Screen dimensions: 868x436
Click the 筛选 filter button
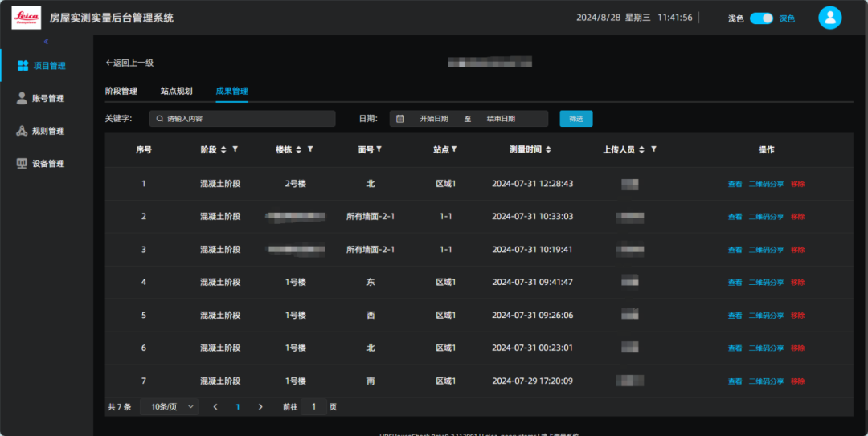pos(576,119)
